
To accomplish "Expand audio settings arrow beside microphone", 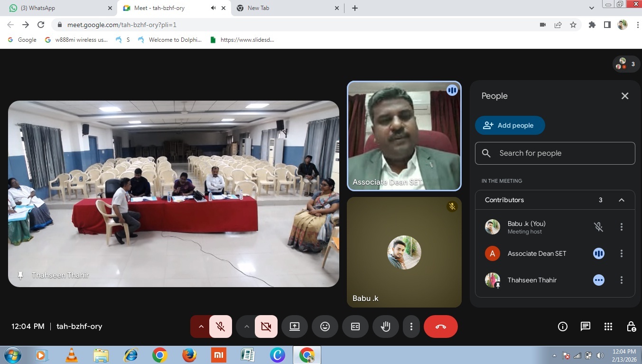I will point(201,327).
